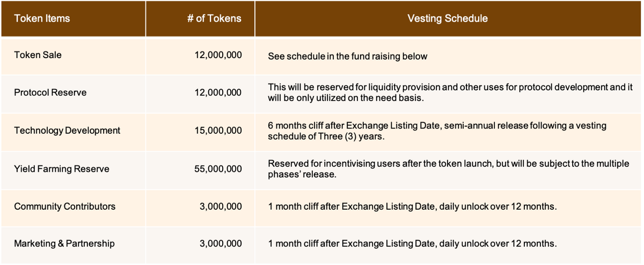Click the Token Items column header
Screen dimensions: 644x265
[42, 18]
